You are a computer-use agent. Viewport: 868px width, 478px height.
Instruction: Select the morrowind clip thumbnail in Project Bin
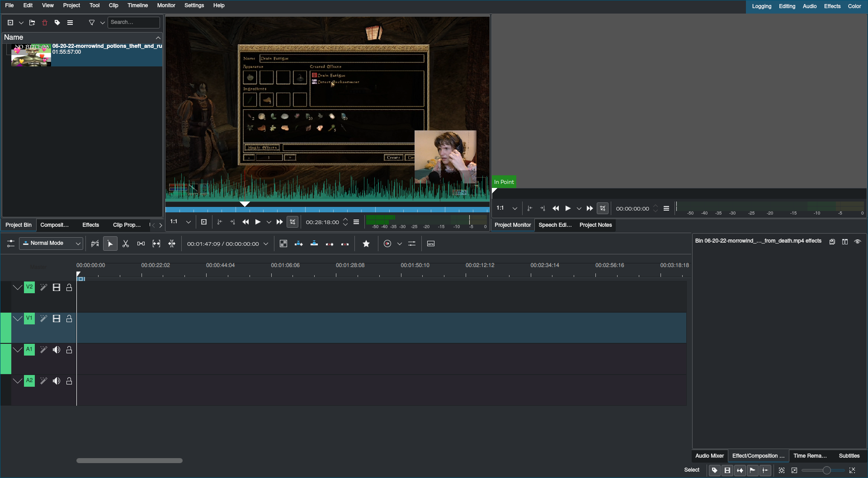[31, 55]
